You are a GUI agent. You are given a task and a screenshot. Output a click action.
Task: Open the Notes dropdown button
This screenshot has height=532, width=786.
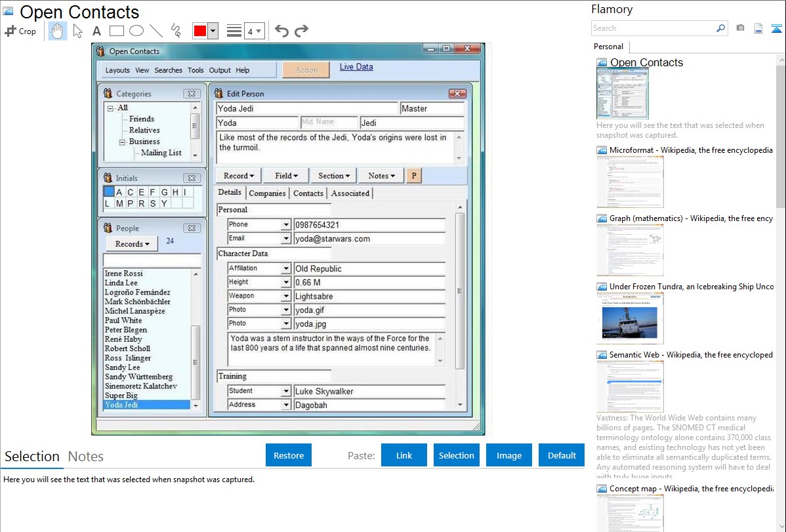[381, 176]
